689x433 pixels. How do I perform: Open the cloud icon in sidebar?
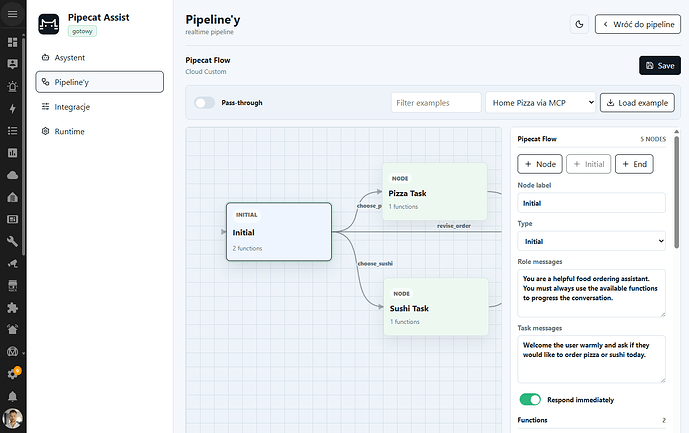12,175
